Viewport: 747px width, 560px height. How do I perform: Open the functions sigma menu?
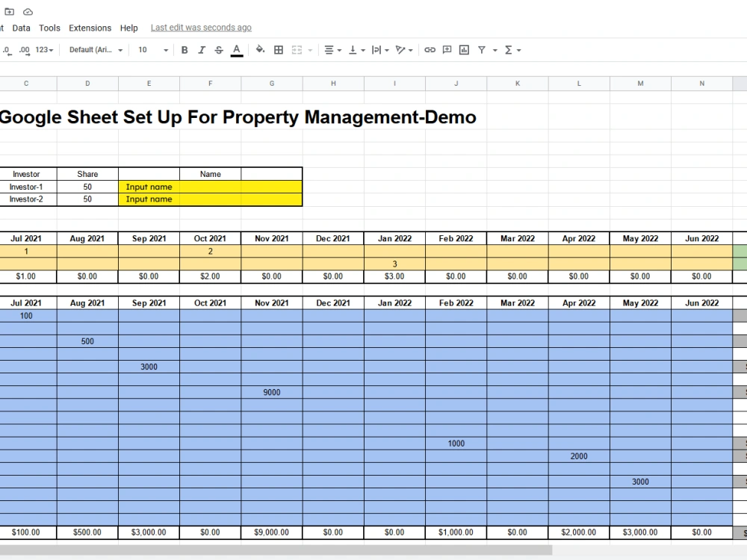click(x=508, y=50)
